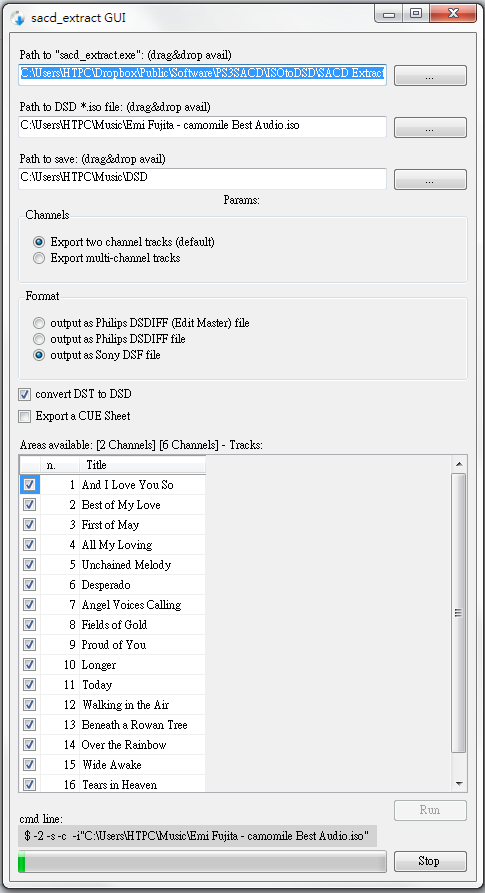
Task: Select the Angel Voices Calling title
Action: (131, 605)
